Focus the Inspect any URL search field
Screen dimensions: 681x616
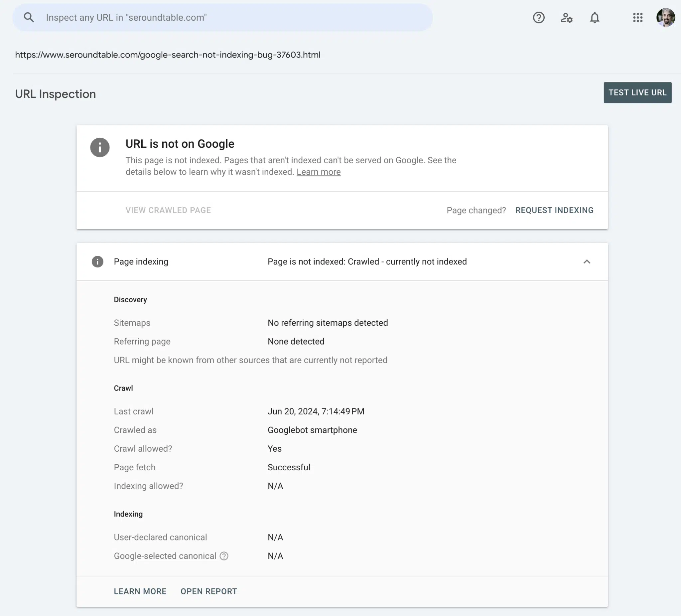[222, 18]
